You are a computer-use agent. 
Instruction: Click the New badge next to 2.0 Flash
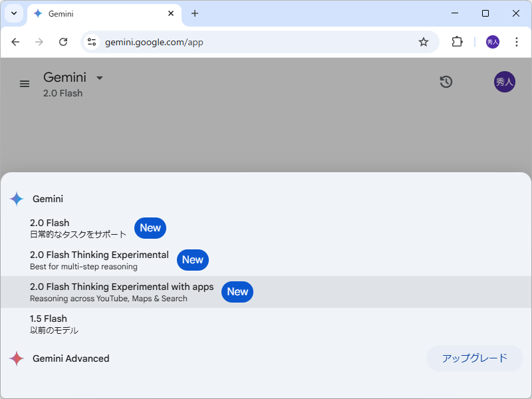coord(150,227)
